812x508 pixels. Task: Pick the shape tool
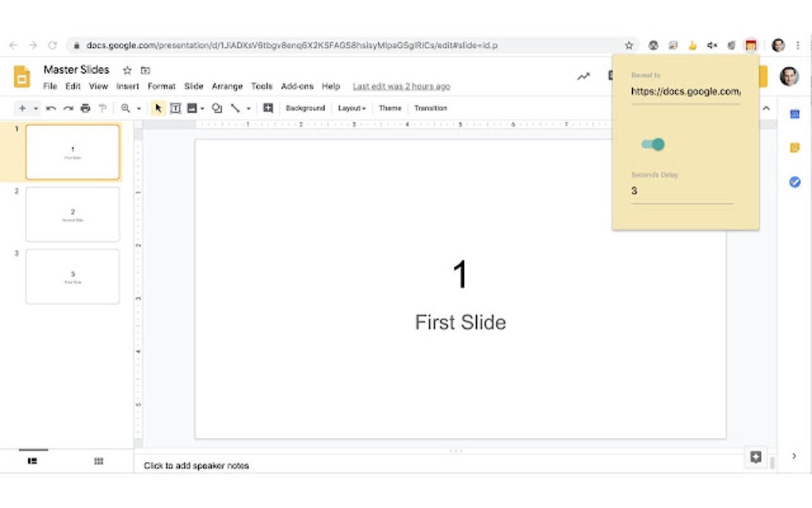pyautogui.click(x=216, y=107)
